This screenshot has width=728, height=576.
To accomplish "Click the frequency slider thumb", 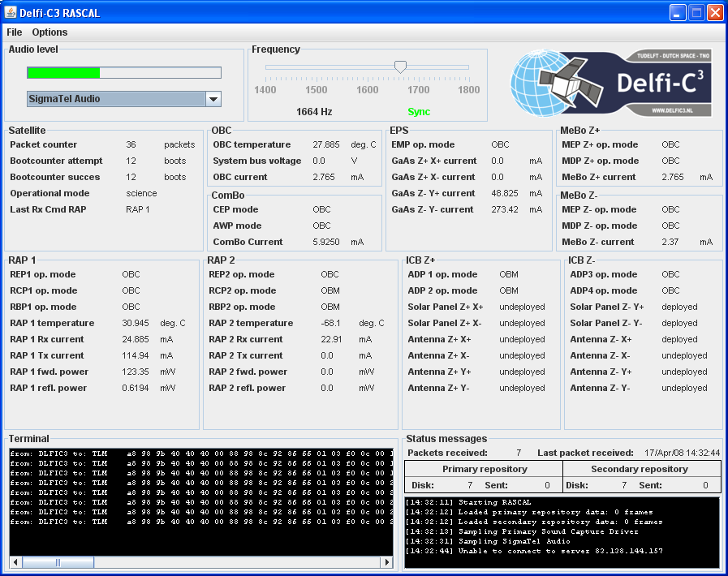I will (400, 67).
